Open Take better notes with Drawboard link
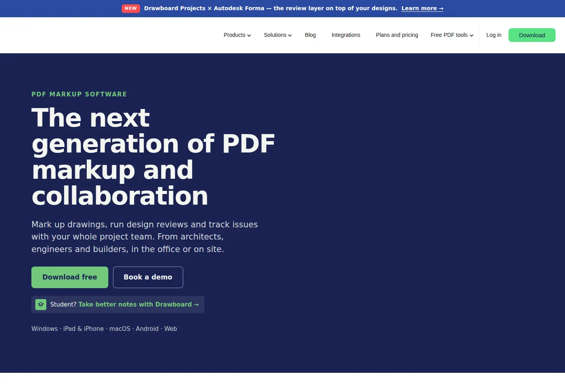565x392 pixels. [x=139, y=305]
